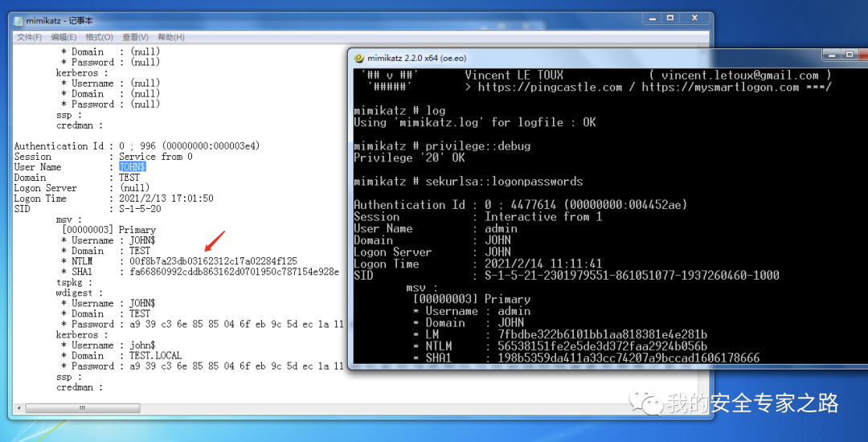Close the mimikatz Notepad window

click(x=693, y=18)
